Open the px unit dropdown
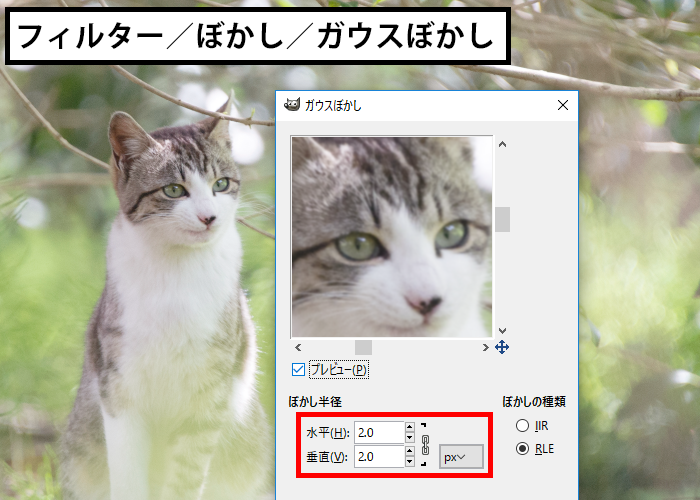700x500 pixels. [x=461, y=457]
